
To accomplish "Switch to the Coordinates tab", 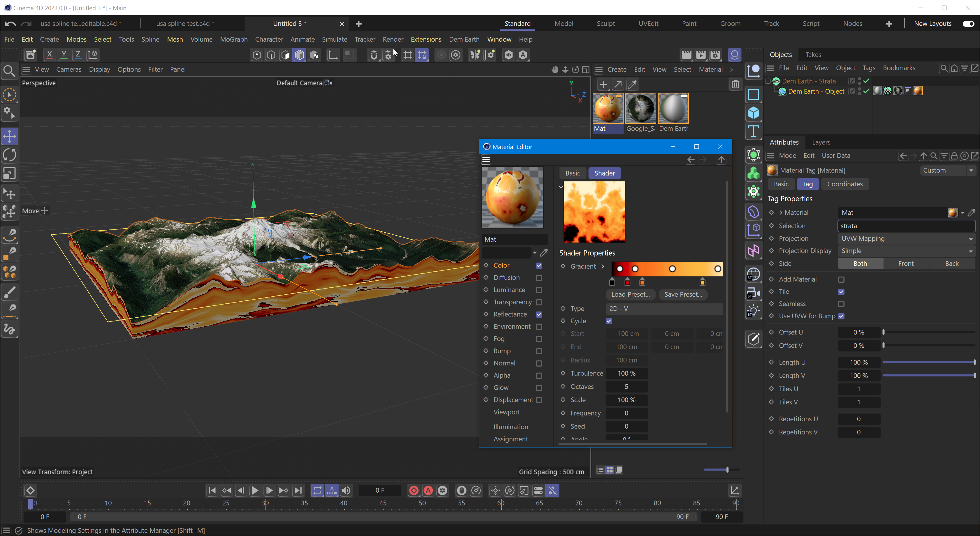I will coord(844,184).
